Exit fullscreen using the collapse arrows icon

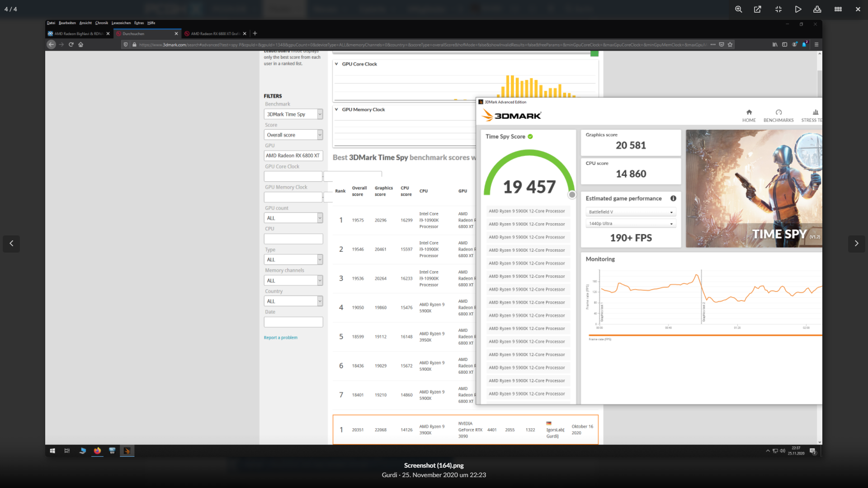tap(778, 9)
